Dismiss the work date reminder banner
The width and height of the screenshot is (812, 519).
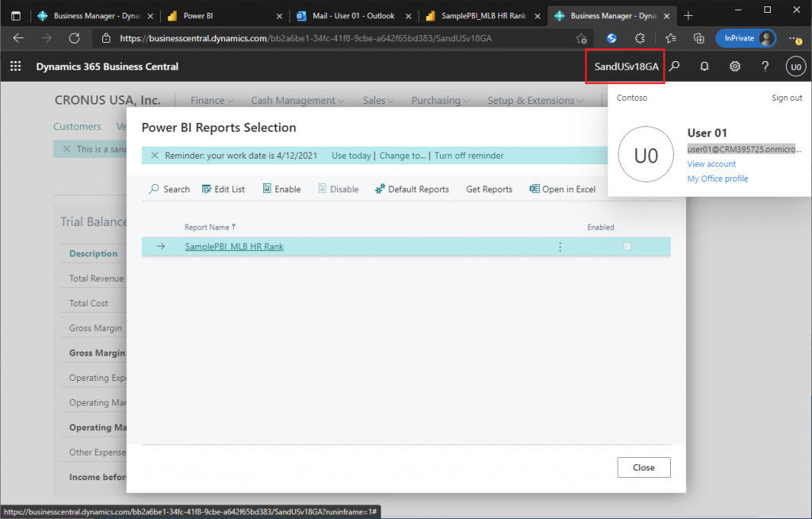[155, 156]
